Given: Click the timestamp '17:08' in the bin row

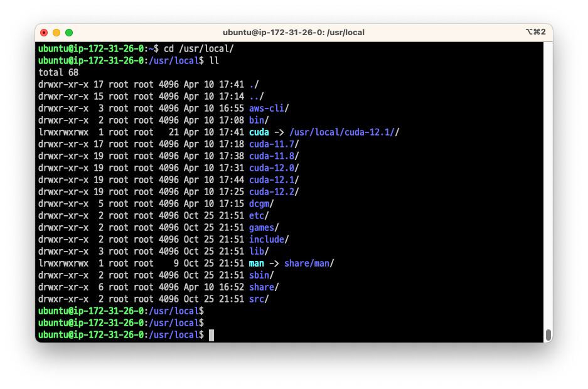Looking at the screenshot, I should 232,120.
